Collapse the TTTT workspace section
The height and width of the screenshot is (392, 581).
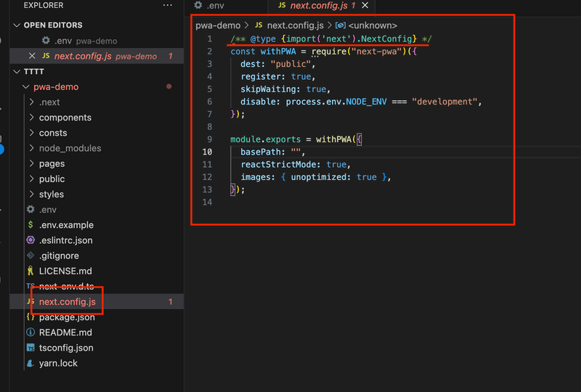16,72
